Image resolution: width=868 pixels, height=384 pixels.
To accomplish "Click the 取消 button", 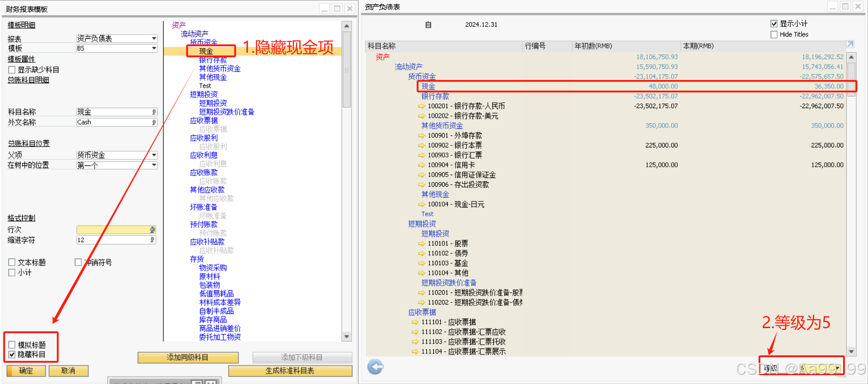I will [68, 371].
